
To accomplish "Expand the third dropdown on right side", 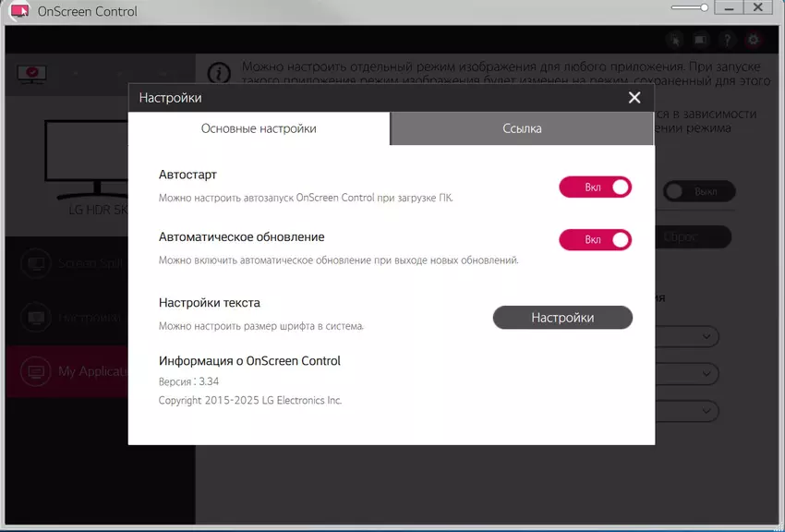I will click(x=707, y=410).
